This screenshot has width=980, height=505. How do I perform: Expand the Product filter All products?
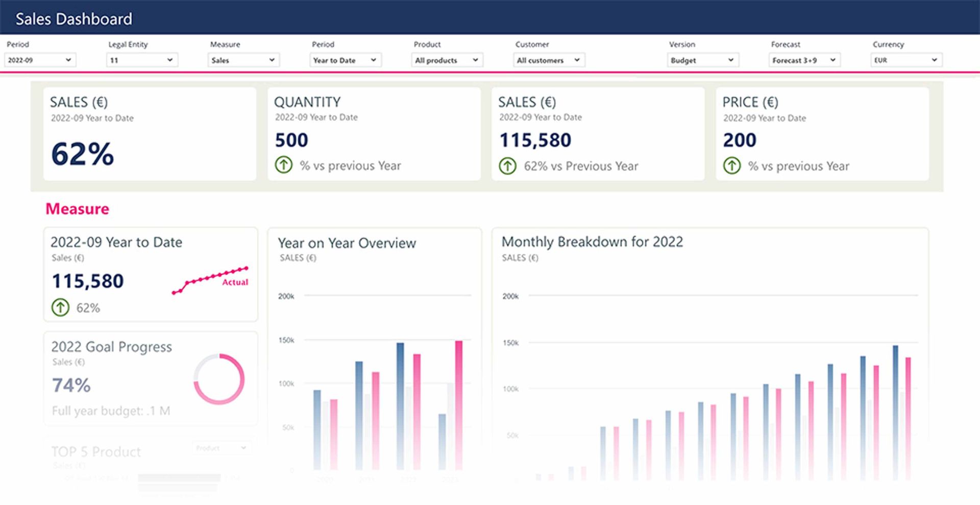tap(447, 60)
